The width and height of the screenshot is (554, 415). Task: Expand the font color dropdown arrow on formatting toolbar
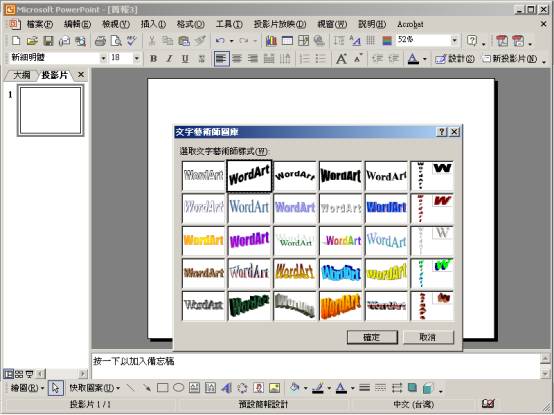(425, 59)
